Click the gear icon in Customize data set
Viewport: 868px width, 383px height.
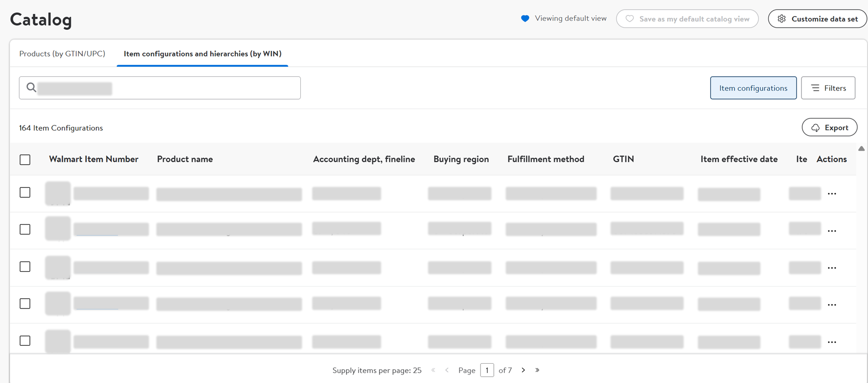[782, 19]
